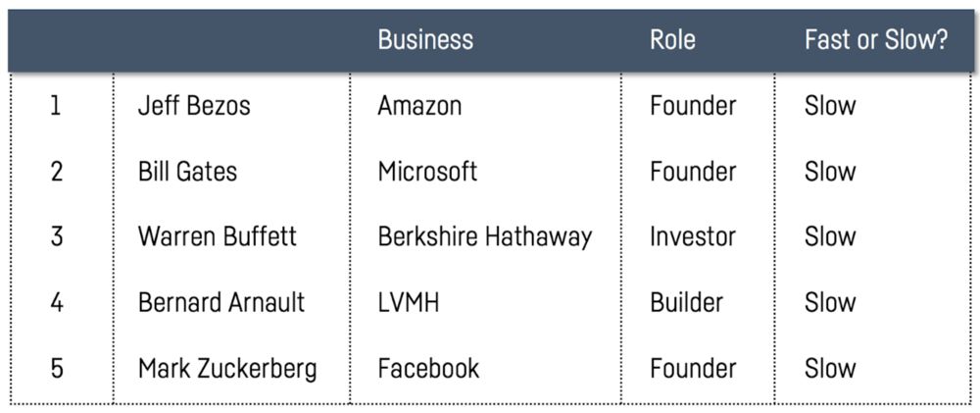980x413 pixels.
Task: Click Slow in the Facebook row
Action: tap(830, 369)
